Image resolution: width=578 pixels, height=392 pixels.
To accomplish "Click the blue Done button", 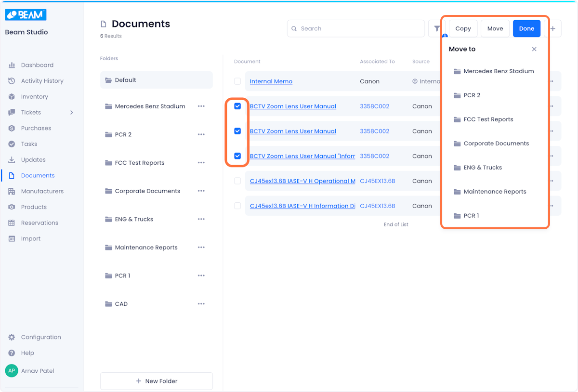I will (526, 28).
